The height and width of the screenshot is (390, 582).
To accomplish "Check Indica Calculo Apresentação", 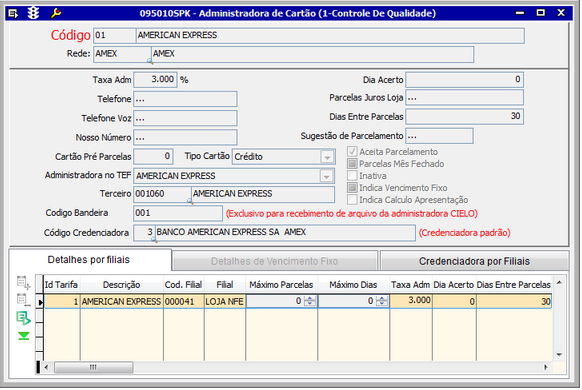I will 352,199.
